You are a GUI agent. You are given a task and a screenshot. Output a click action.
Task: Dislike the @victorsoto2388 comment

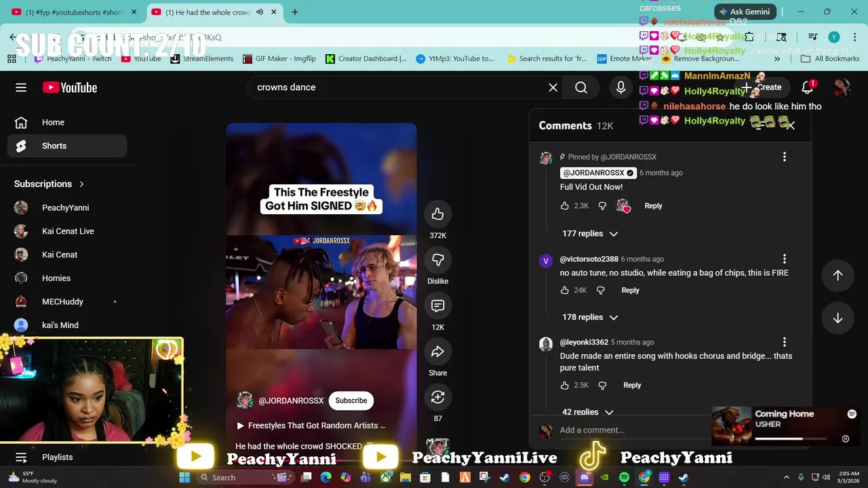601,290
